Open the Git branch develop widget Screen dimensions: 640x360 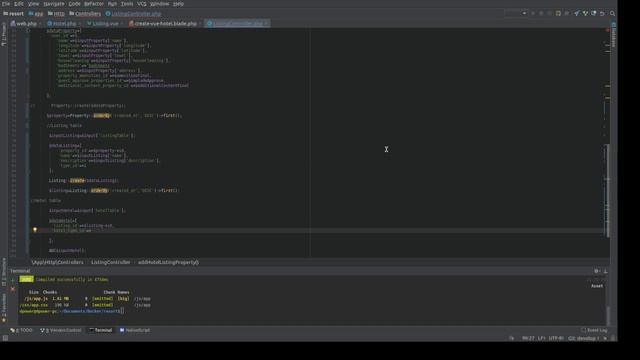click(x=584, y=338)
